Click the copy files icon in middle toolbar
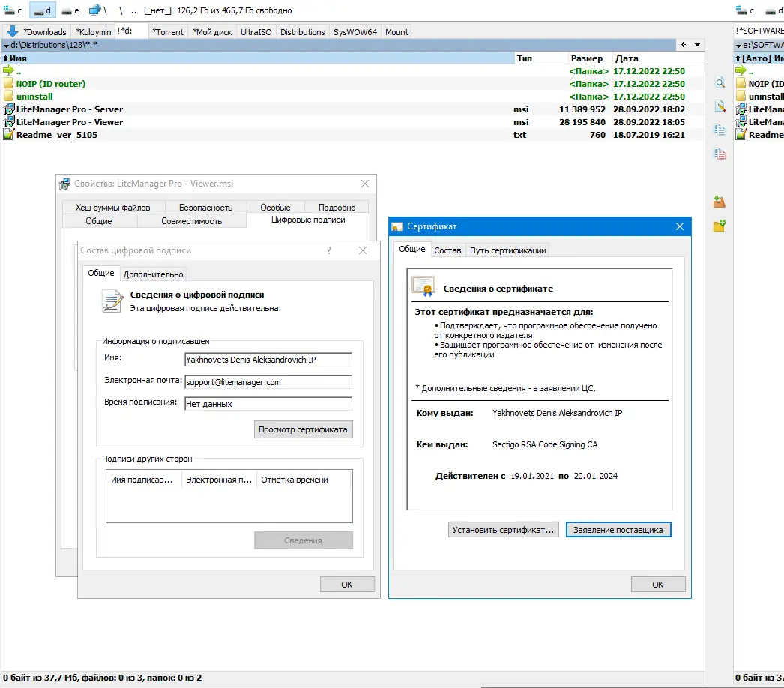This screenshot has width=784, height=688. 720,130
